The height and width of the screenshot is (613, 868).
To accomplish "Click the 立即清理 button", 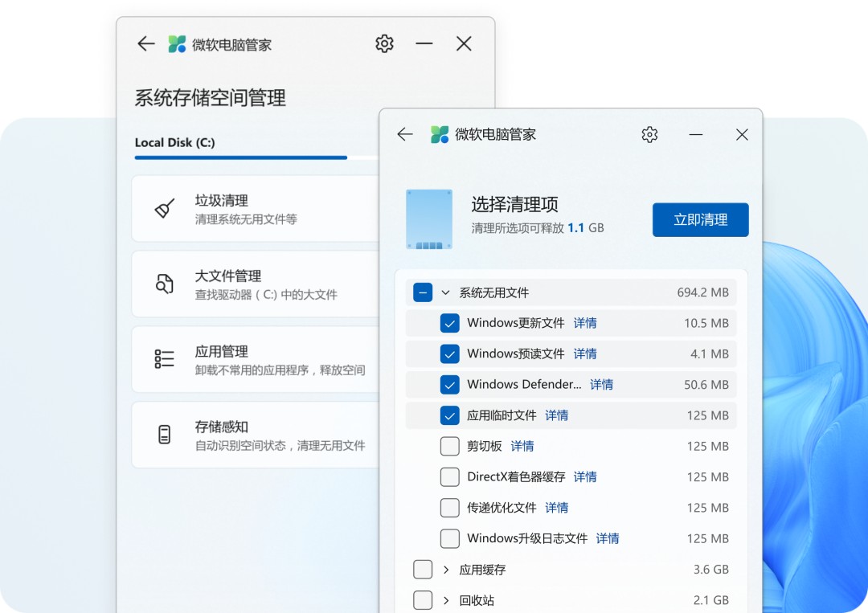I will 700,219.
